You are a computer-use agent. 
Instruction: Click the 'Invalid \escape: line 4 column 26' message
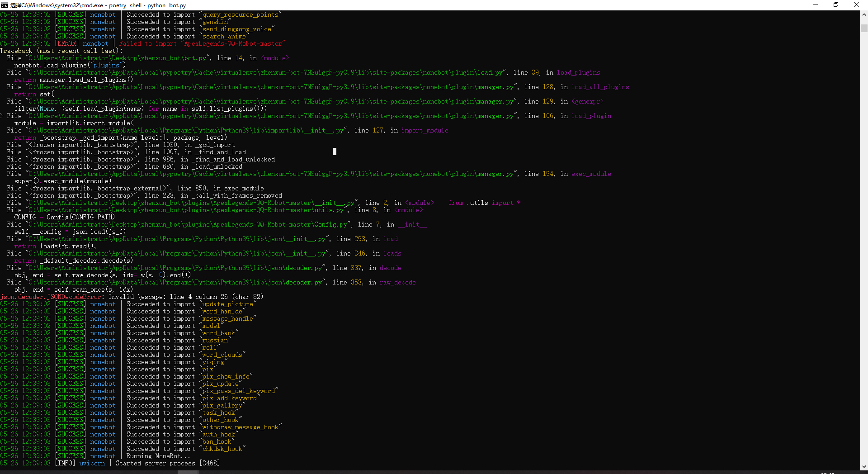(x=168, y=297)
